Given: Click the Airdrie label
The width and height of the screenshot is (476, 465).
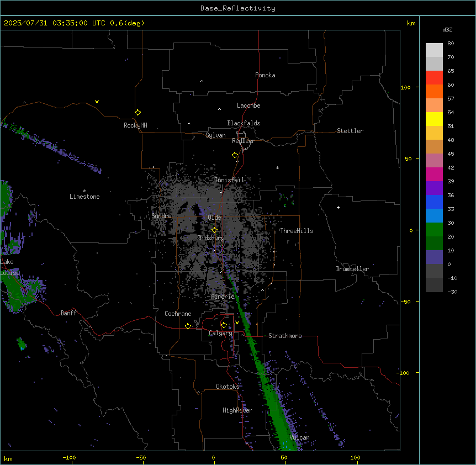Looking at the screenshot, I should (223, 297).
